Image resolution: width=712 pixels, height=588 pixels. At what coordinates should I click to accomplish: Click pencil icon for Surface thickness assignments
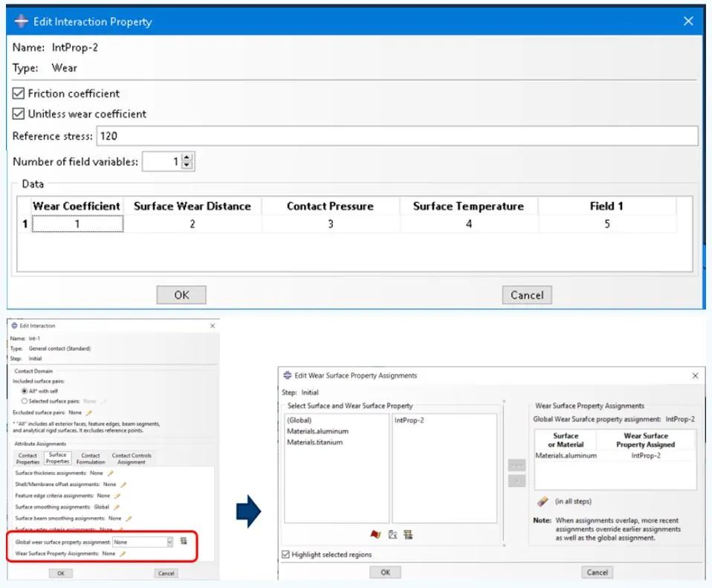pyautogui.click(x=110, y=473)
